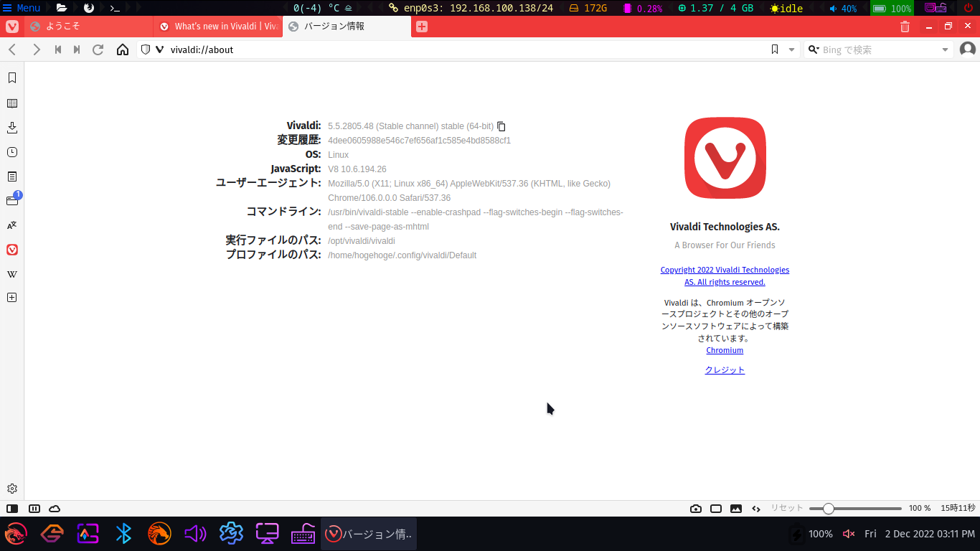Click the muted speaker tray icon
The image size is (980, 551).
coord(849,534)
